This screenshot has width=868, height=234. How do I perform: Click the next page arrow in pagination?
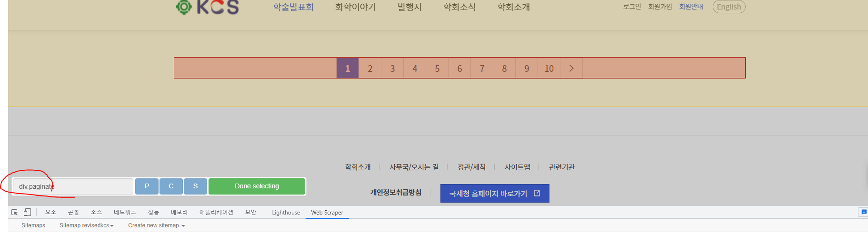click(571, 68)
